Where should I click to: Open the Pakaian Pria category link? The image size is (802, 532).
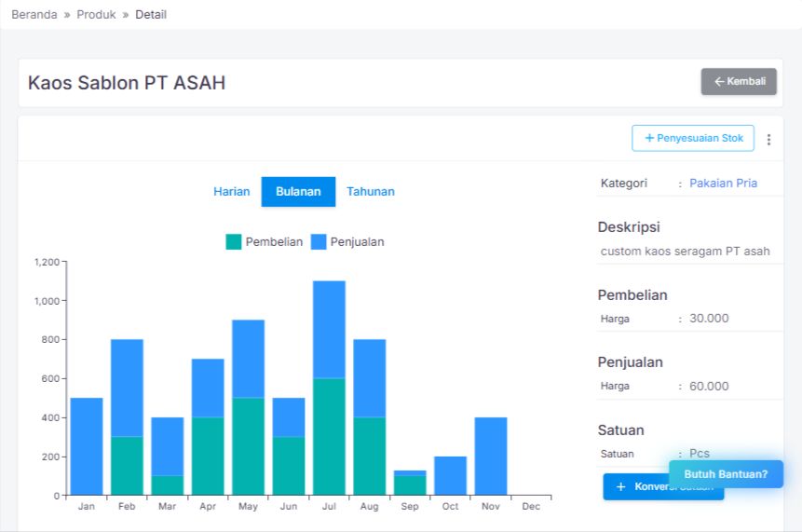[723, 184]
